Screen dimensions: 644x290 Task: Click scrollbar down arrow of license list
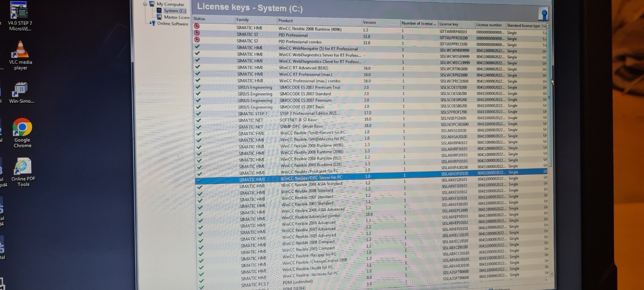pos(551,274)
